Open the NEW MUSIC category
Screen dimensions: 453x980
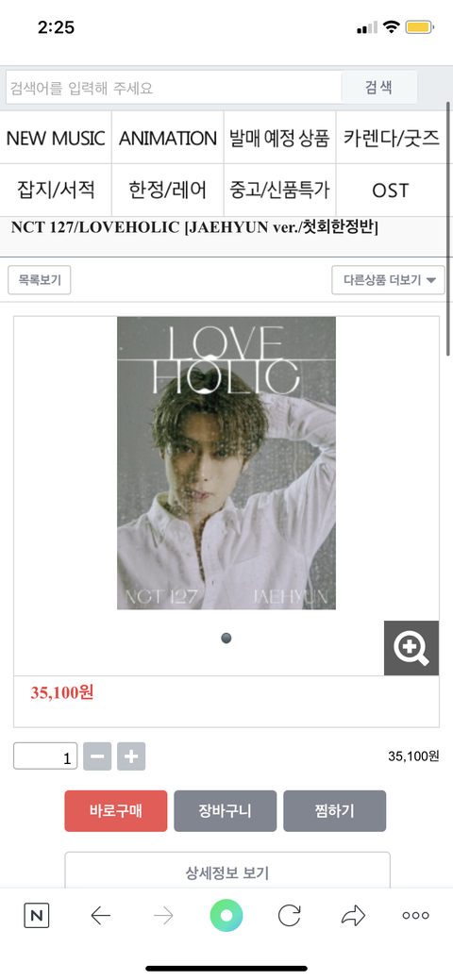56,138
